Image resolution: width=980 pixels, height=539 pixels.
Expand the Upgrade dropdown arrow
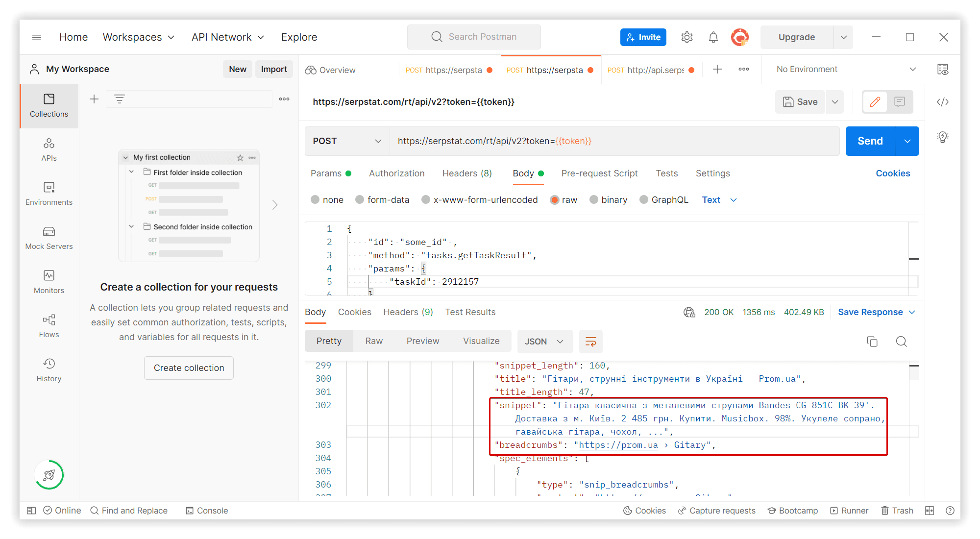pos(843,37)
